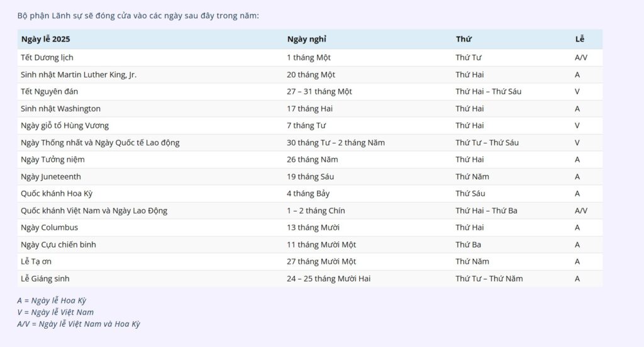Click the "11 tháng Mười Một" date cell

coord(321,244)
